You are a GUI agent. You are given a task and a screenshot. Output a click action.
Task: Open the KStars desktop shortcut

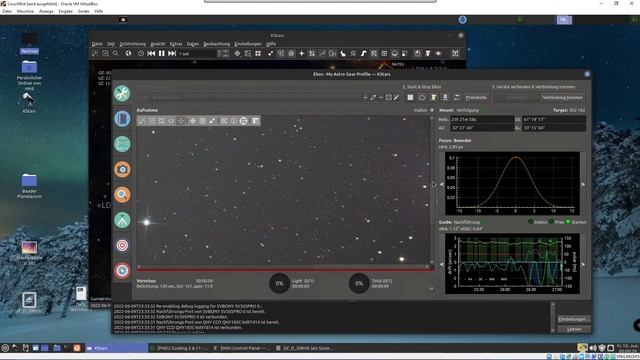click(29, 103)
